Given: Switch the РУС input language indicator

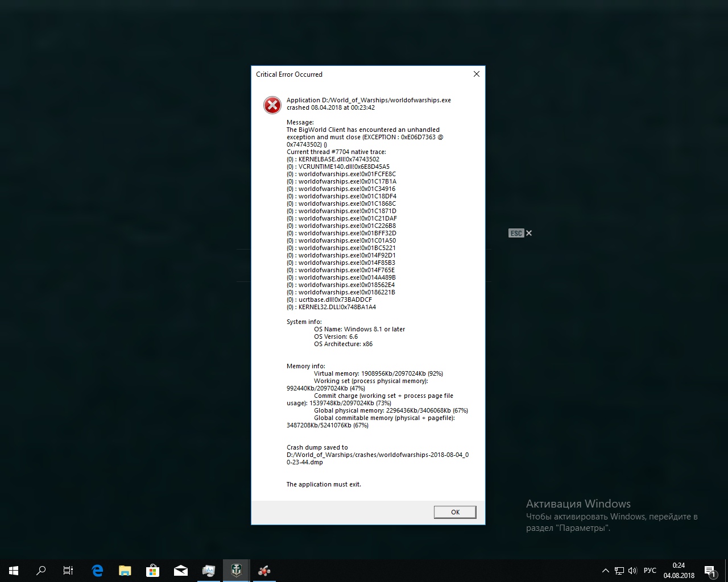Looking at the screenshot, I should point(650,571).
